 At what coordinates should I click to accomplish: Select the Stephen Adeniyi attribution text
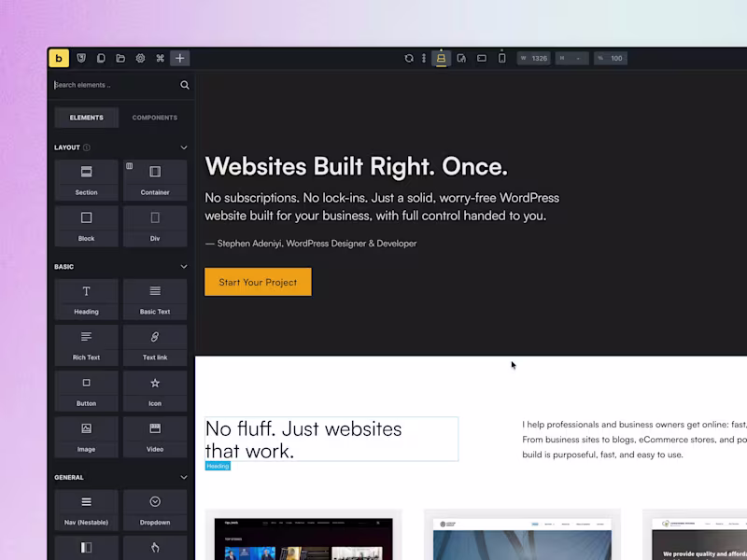point(311,244)
